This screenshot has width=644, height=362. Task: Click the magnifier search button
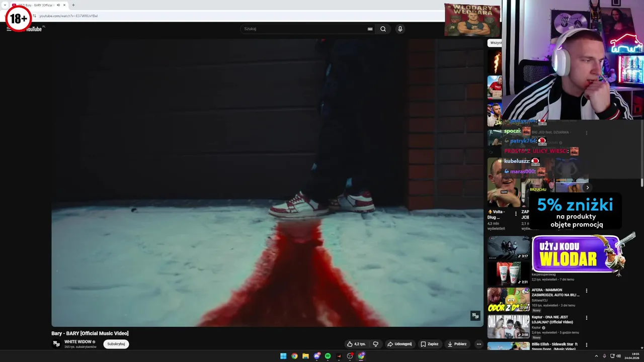(383, 29)
